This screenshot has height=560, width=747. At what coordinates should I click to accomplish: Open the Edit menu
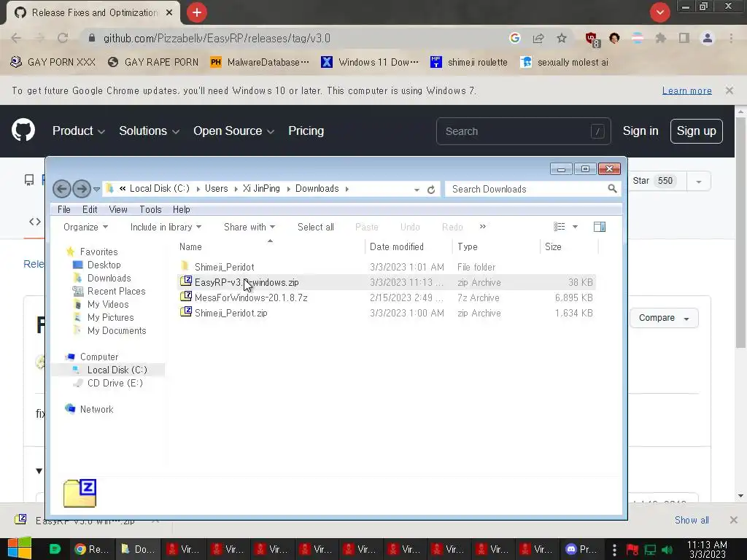pyautogui.click(x=90, y=209)
